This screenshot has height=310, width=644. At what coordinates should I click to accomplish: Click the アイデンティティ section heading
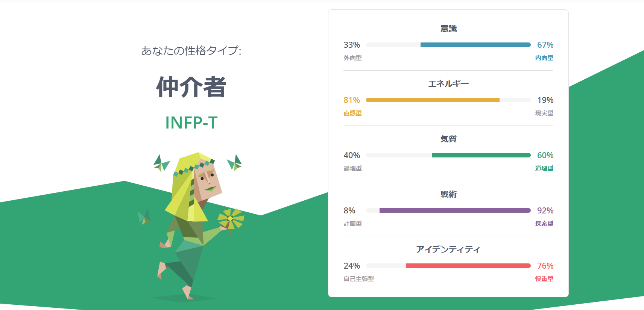click(x=448, y=250)
